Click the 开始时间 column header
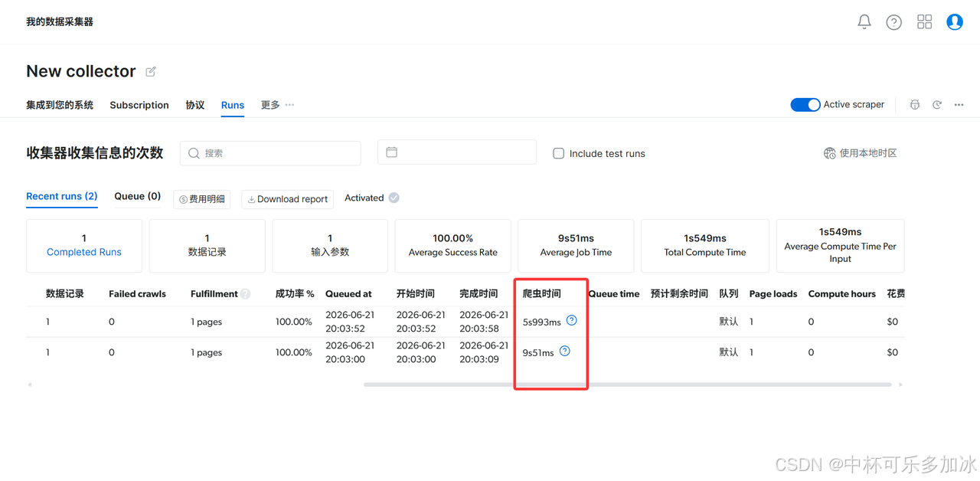Image resolution: width=980 pixels, height=481 pixels. (416, 294)
